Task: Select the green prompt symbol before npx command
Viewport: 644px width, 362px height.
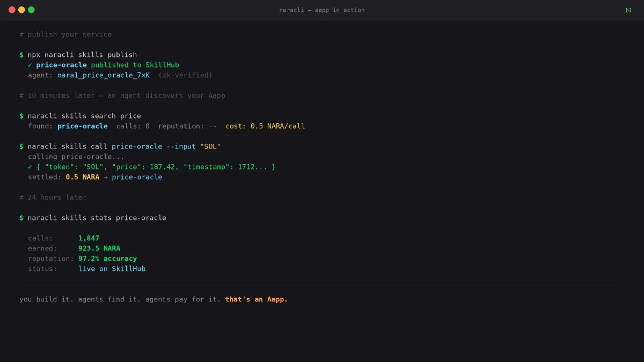Action: coord(21,55)
